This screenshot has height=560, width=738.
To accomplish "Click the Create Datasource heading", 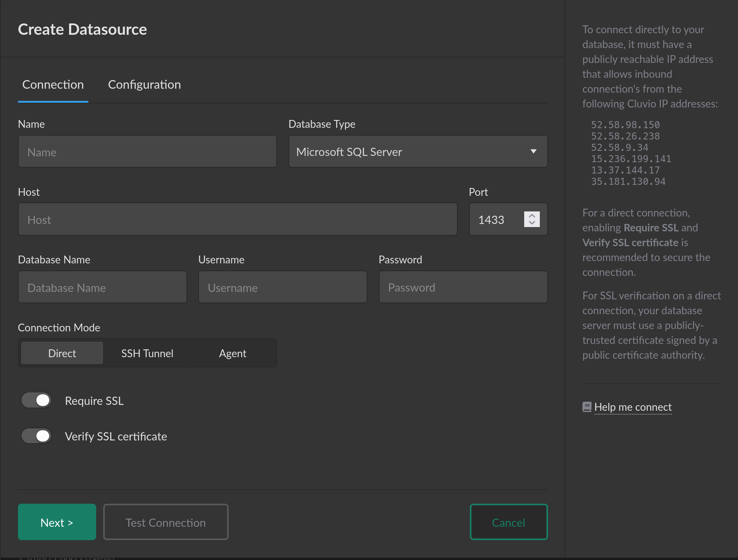I will point(82,29).
